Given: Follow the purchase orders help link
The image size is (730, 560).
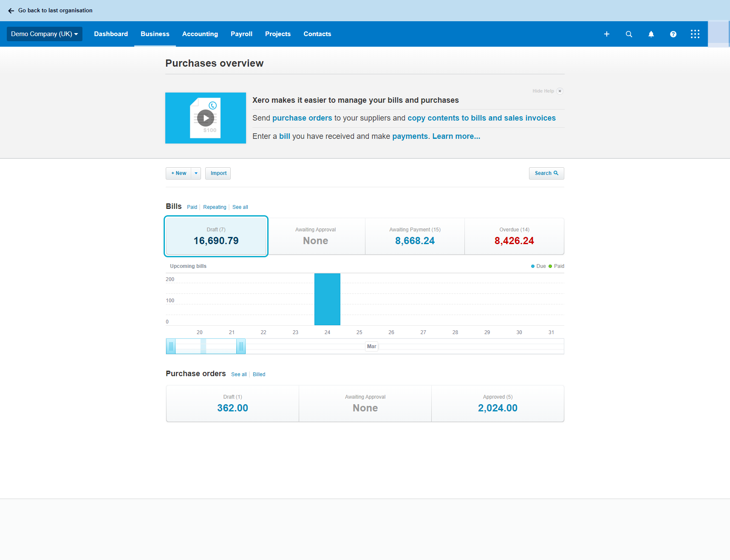Looking at the screenshot, I should (302, 118).
